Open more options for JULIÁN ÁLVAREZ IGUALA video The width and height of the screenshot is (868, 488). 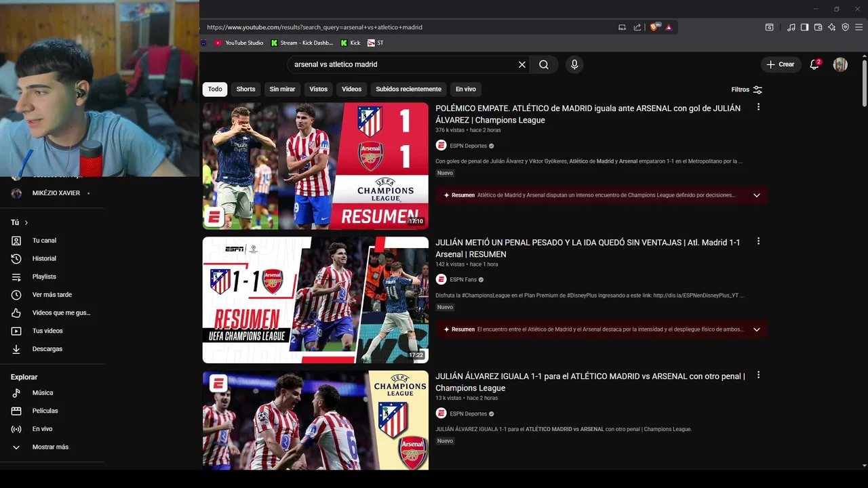pyautogui.click(x=758, y=375)
